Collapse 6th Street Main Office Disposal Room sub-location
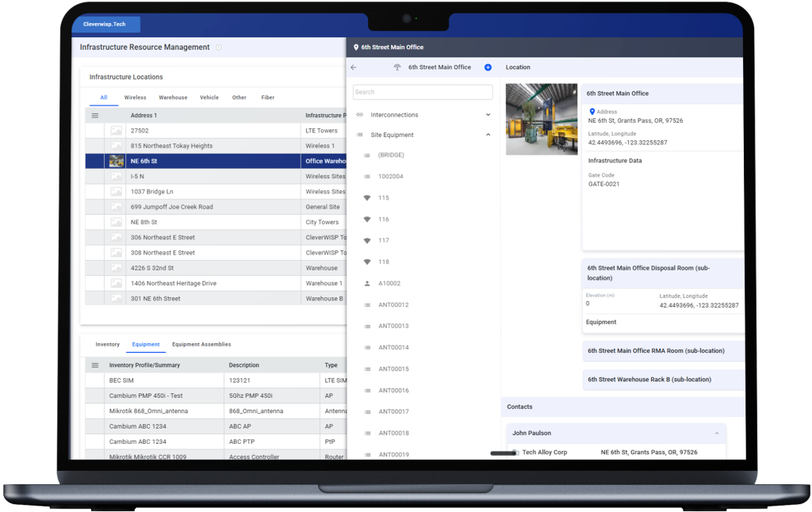The width and height of the screenshot is (812, 512). (x=663, y=273)
